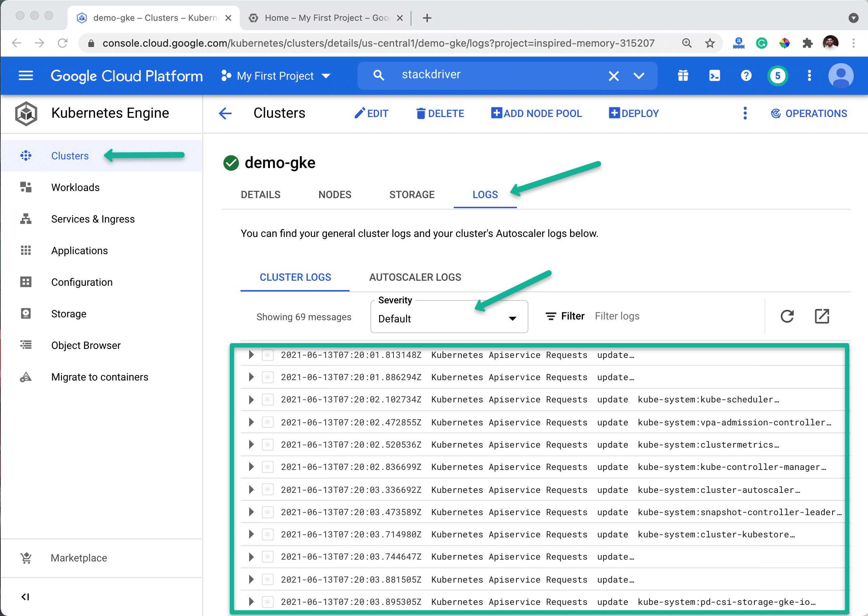Open the Marketplace icon
Image resolution: width=868 pixels, height=616 pixels.
point(25,557)
